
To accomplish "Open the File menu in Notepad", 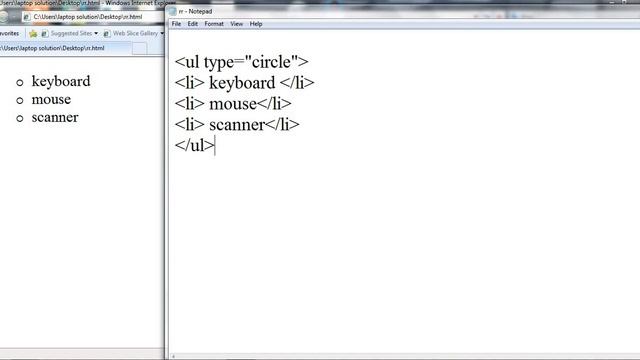I will pyautogui.click(x=176, y=24).
